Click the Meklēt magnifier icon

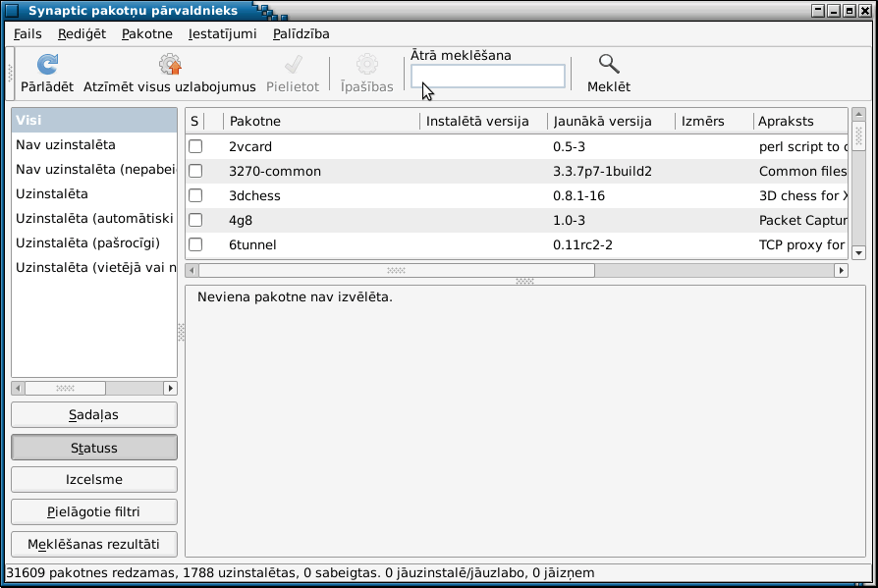pyautogui.click(x=609, y=64)
